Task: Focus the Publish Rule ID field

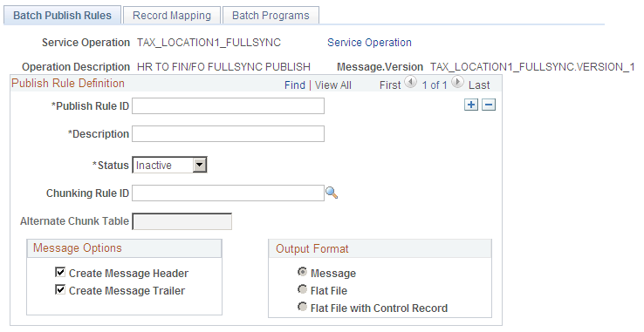Action: click(228, 106)
